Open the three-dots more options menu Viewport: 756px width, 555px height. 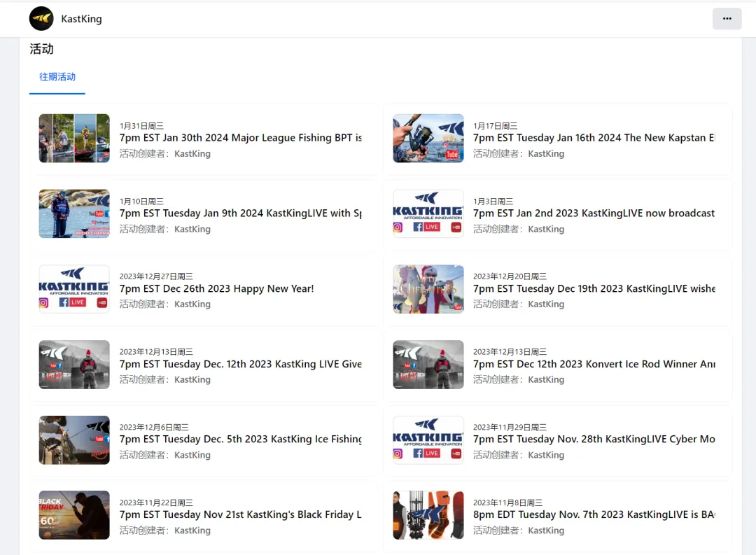pyautogui.click(x=727, y=19)
